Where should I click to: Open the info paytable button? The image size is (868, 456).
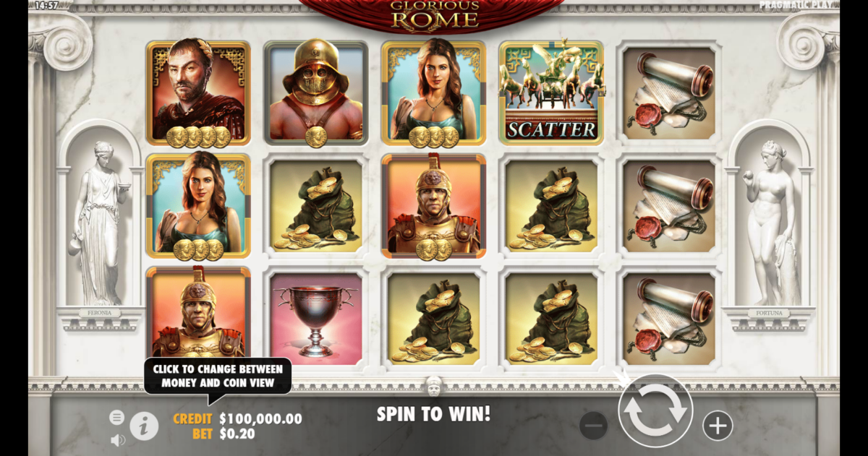[x=144, y=426]
